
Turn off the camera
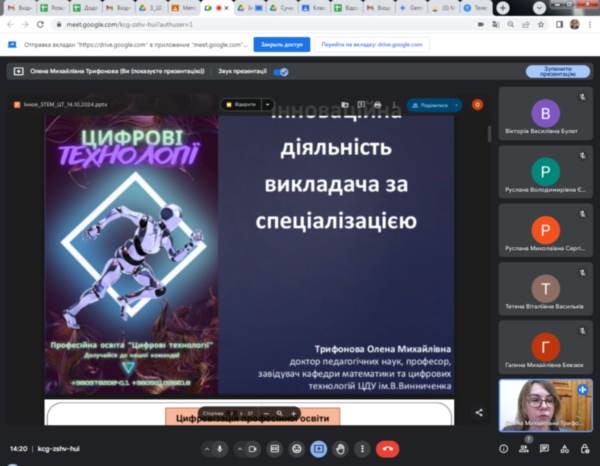pos(254,449)
